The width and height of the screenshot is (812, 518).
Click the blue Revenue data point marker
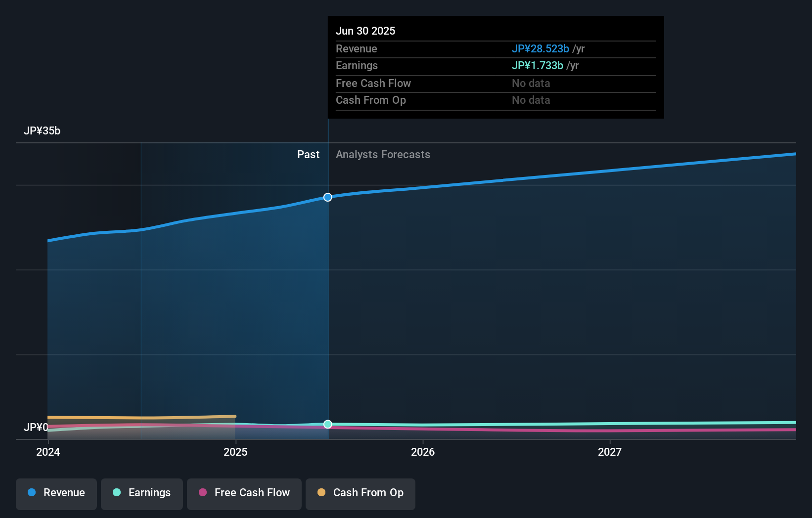coord(328,197)
